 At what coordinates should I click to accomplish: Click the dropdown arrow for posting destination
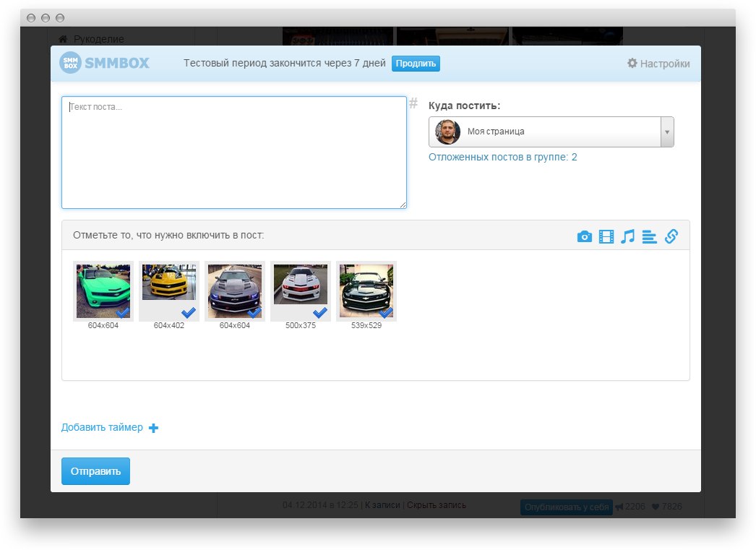[x=667, y=132]
